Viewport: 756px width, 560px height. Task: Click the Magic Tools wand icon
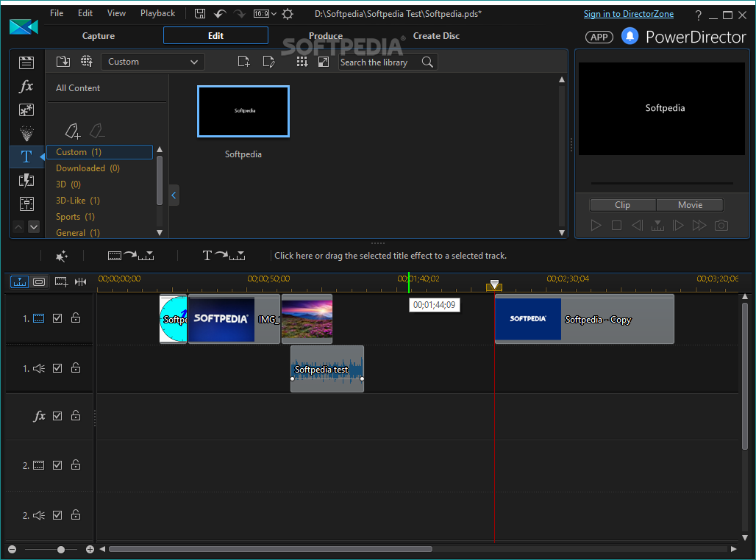[62, 256]
